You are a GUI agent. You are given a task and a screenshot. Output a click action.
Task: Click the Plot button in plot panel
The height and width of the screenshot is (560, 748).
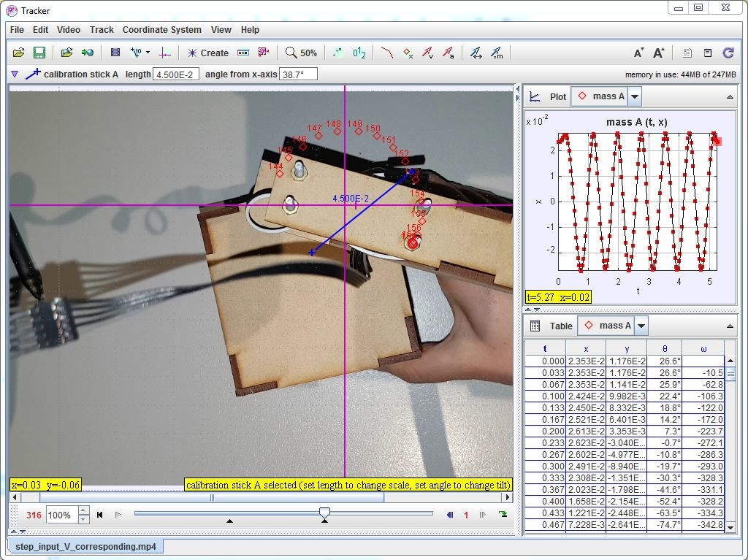click(548, 97)
